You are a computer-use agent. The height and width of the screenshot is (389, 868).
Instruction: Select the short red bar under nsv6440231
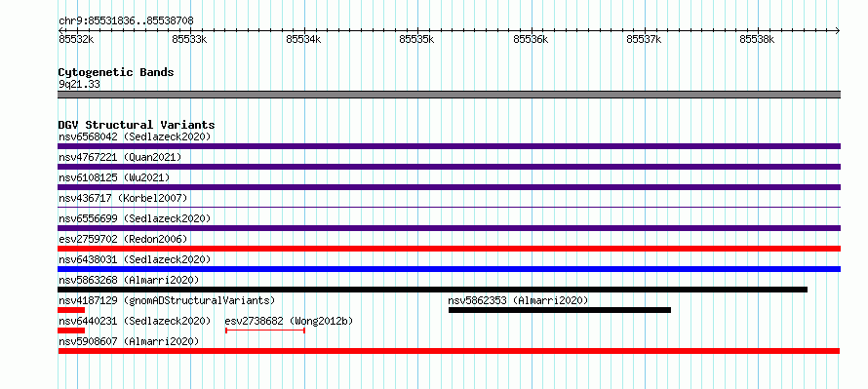pyautogui.click(x=71, y=331)
